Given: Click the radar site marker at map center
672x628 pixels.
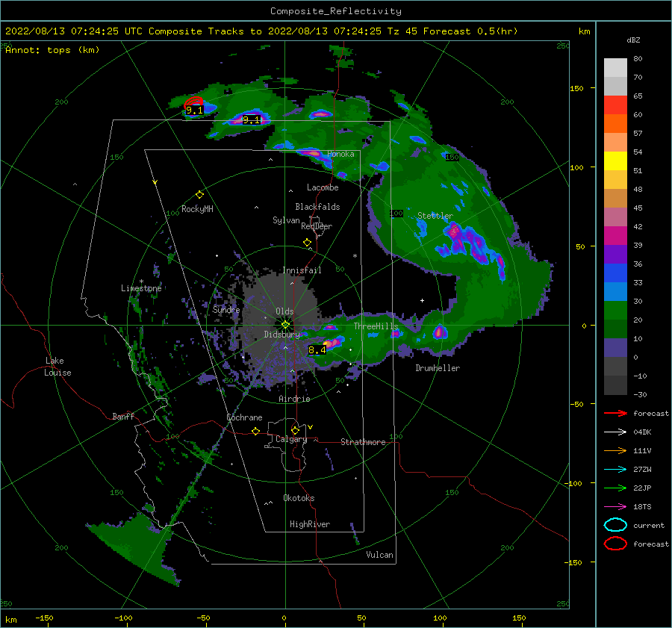Looking at the screenshot, I should tap(285, 325).
